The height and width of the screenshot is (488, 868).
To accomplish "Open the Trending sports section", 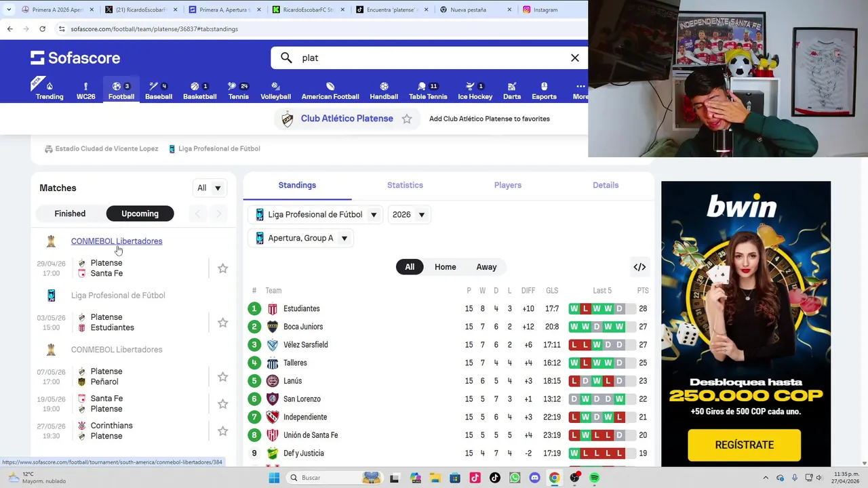I will click(x=50, y=90).
